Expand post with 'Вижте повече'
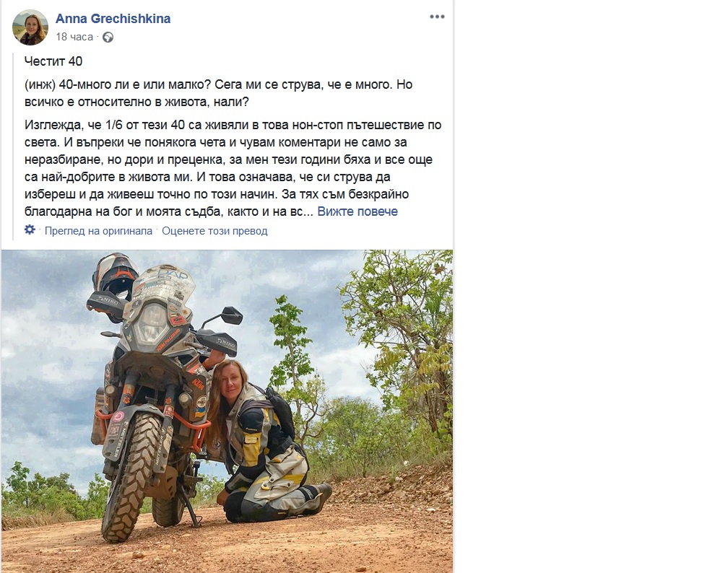This screenshot has height=573, width=728. 357,211
